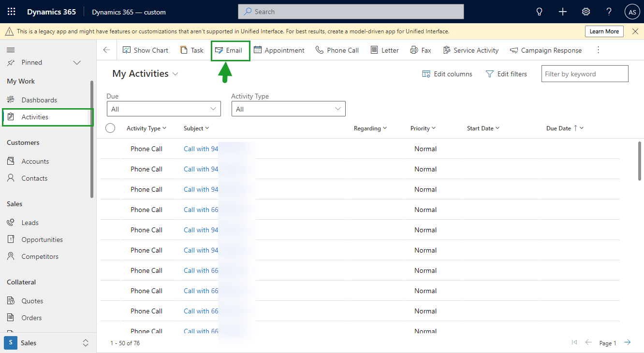644x353 pixels.
Task: Open Dynamics 365 Settings gear
Action: 585,11
